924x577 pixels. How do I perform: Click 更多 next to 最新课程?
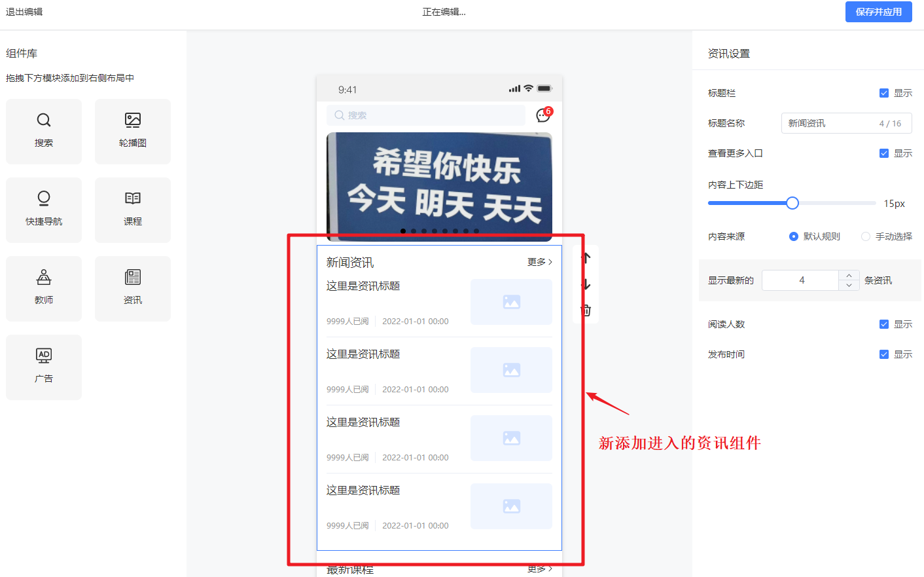[540, 569]
